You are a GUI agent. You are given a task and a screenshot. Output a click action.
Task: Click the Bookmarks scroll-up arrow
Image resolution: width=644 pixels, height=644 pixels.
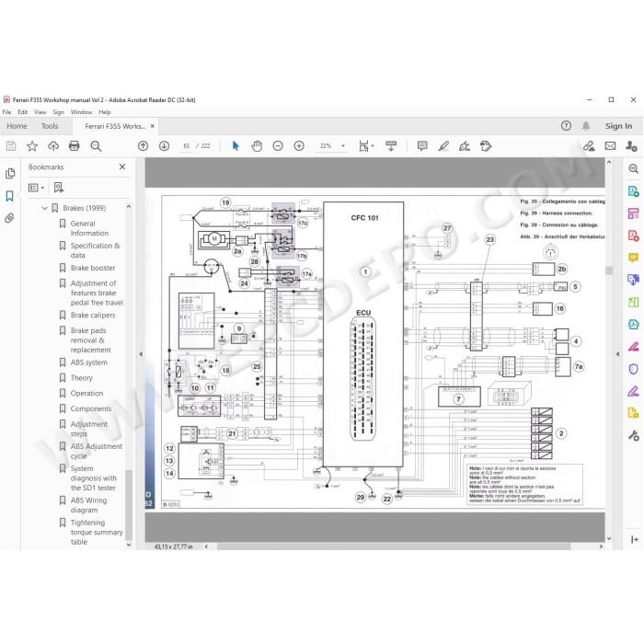tap(129, 207)
